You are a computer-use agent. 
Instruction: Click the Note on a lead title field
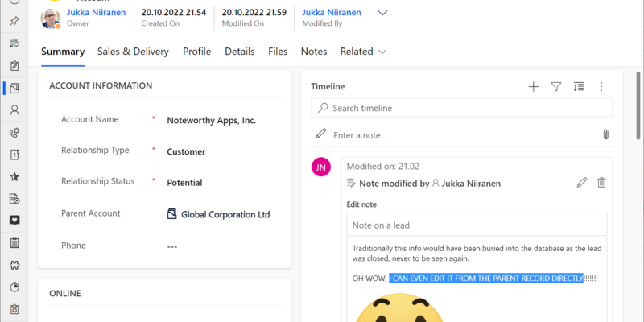coord(477,225)
